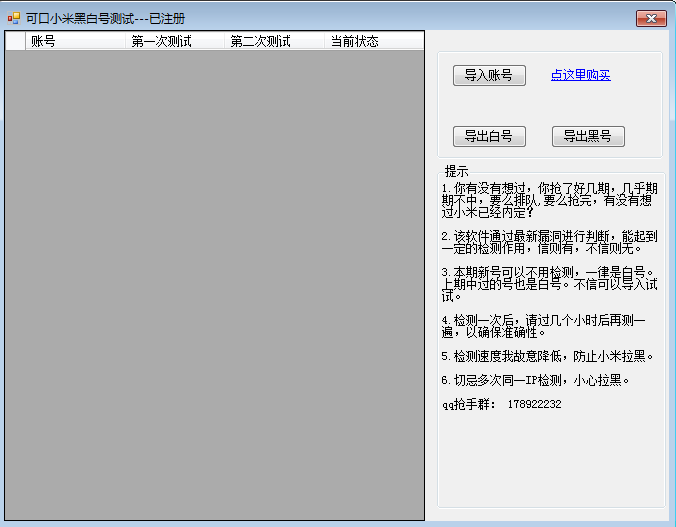
Task: Click the app icon in the title bar
Action: click(13, 18)
